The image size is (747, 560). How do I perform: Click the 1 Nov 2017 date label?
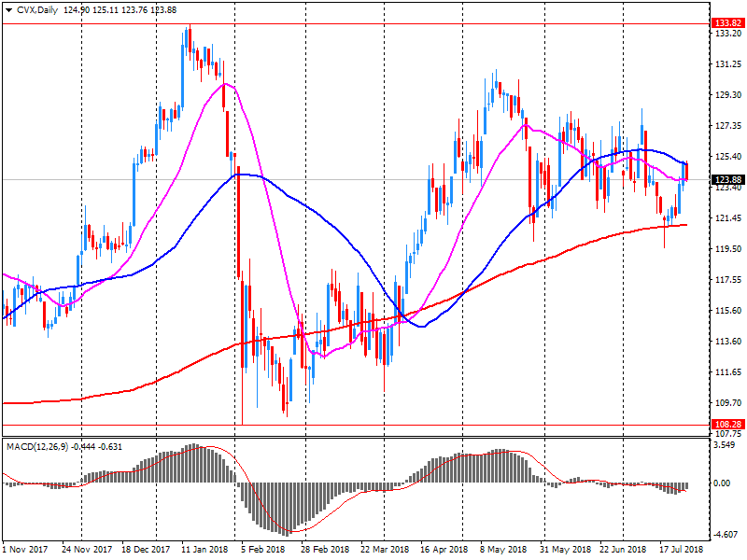click(26, 551)
